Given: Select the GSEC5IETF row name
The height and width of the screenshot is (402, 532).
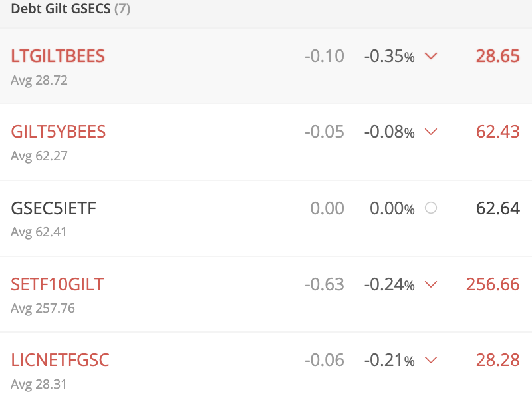Looking at the screenshot, I should pyautogui.click(x=54, y=208).
